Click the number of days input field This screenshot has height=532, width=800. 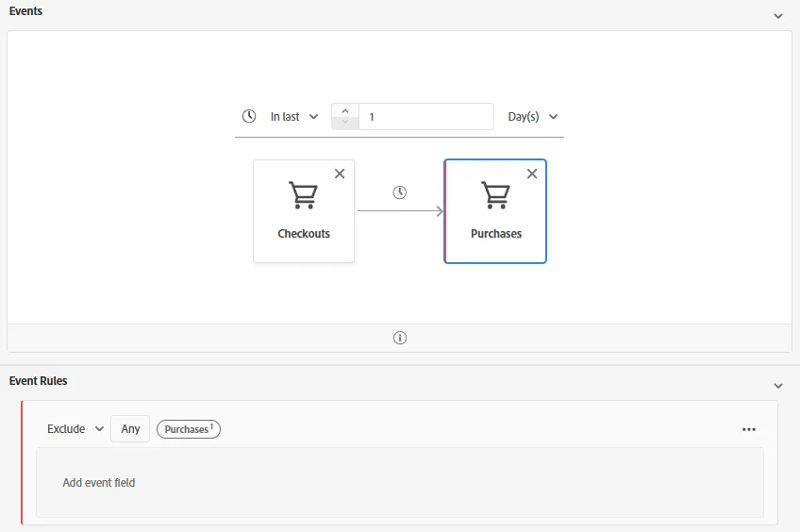[426, 117]
